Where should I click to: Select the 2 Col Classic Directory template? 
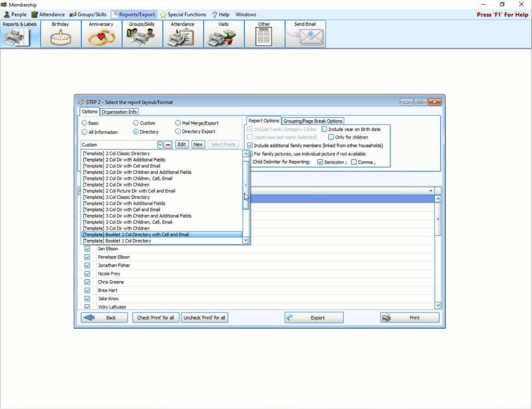click(116, 153)
